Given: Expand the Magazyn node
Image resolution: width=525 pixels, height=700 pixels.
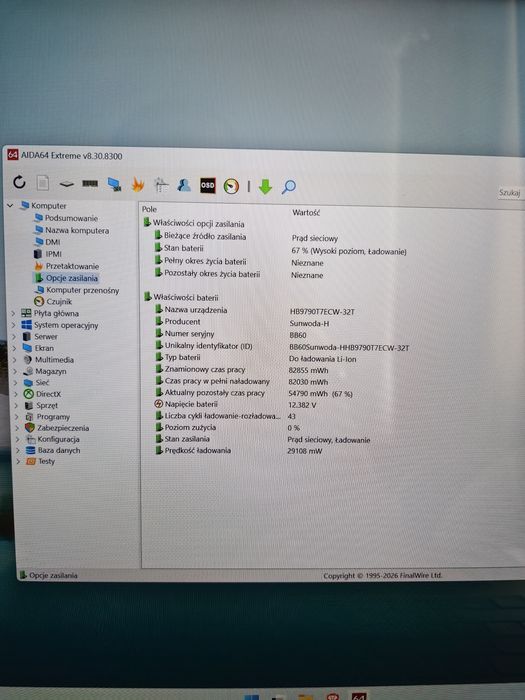Looking at the screenshot, I should tap(16, 371).
